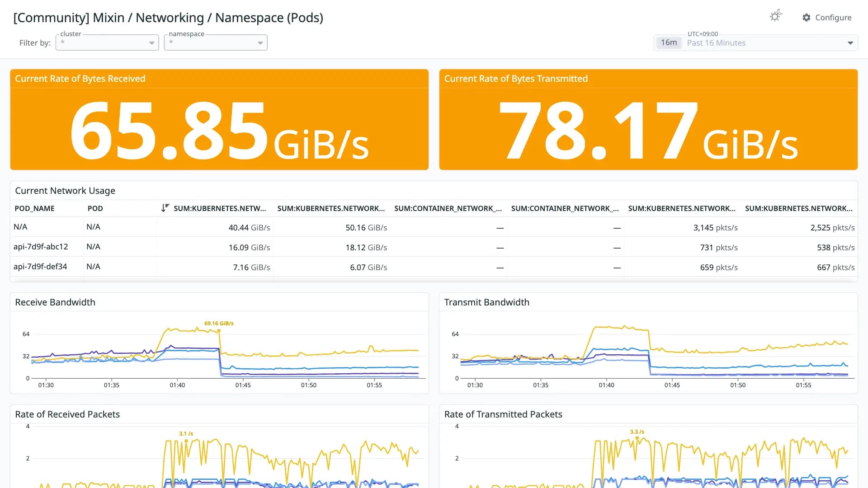Click the 659 pkts/s table value
This screenshot has width=868, height=488.
(719, 267)
